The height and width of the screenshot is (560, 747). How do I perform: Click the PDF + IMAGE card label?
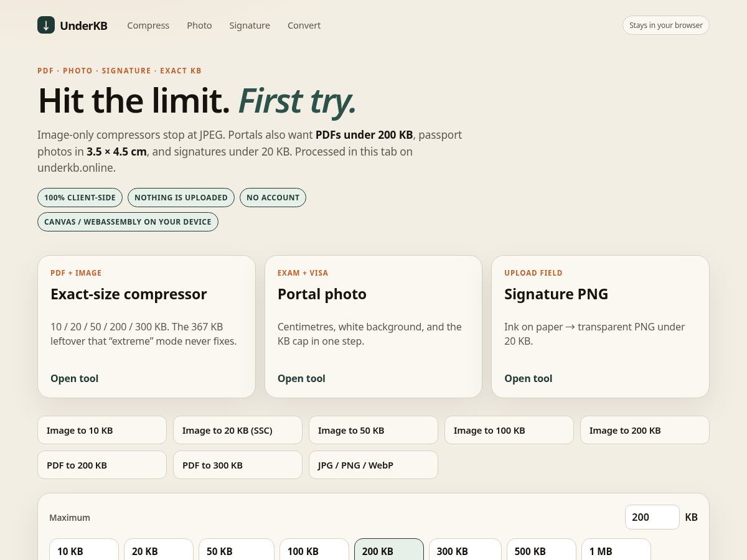point(76,273)
